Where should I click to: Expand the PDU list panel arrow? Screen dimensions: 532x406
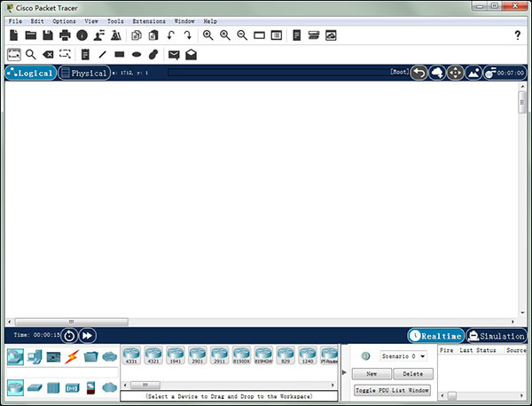tap(345, 373)
